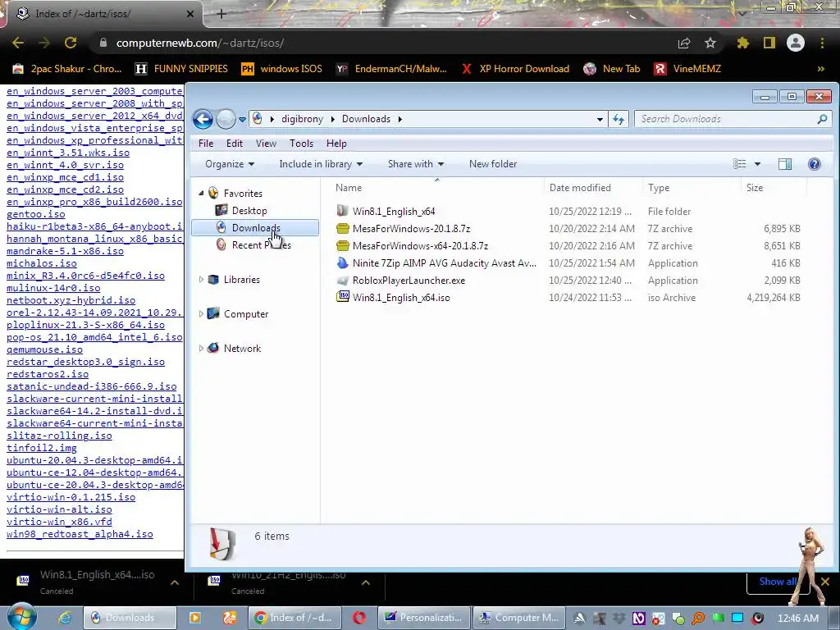Click Chrome's reload page button
Image resolution: width=840 pixels, height=630 pixels.
[x=71, y=43]
